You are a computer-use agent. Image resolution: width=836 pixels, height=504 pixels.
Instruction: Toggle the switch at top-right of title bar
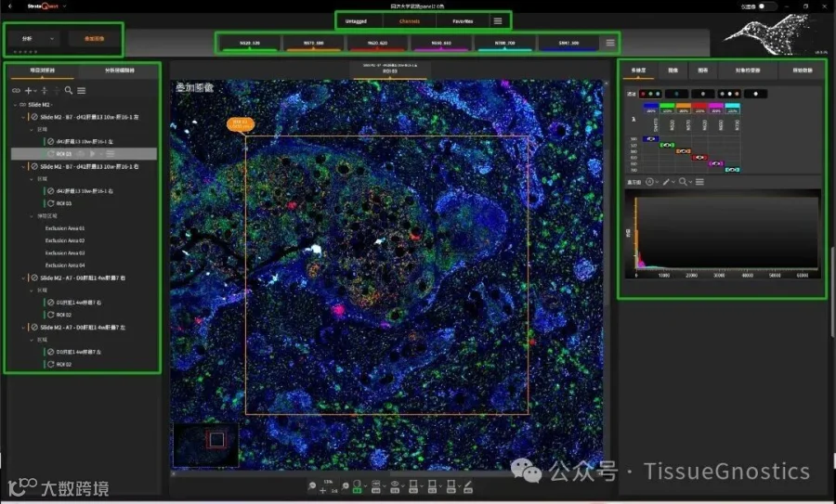pyautogui.click(x=765, y=6)
